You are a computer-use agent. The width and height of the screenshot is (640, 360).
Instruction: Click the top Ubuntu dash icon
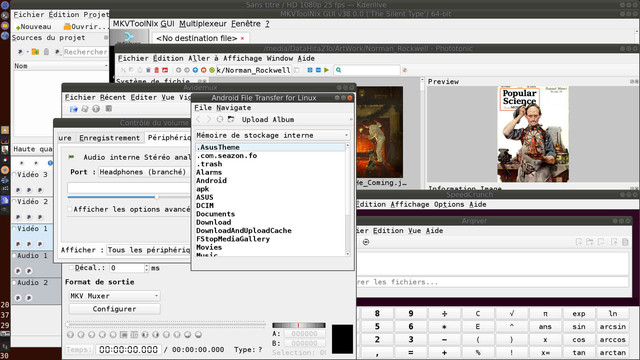[x=5, y=5]
